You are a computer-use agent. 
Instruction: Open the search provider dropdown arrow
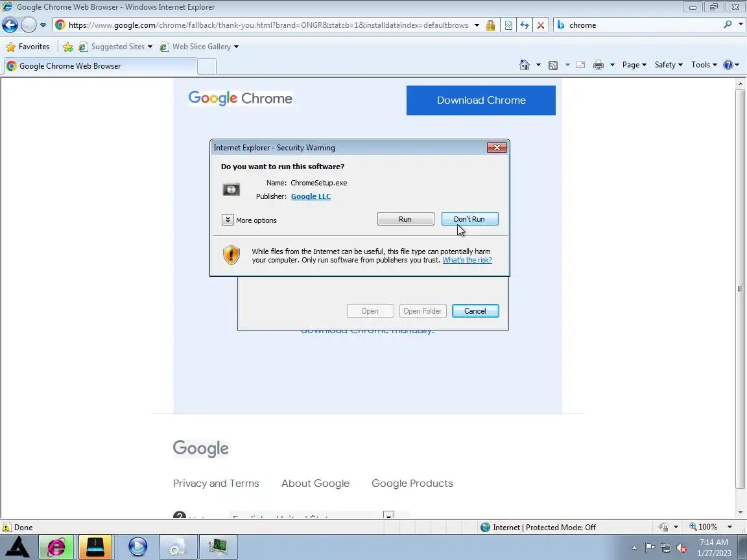(x=741, y=24)
